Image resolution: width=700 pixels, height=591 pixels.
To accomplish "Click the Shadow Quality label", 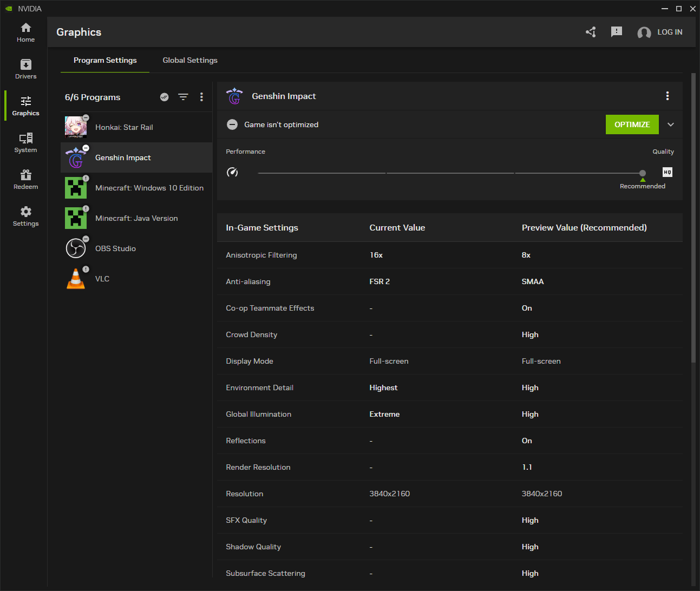I will [253, 547].
